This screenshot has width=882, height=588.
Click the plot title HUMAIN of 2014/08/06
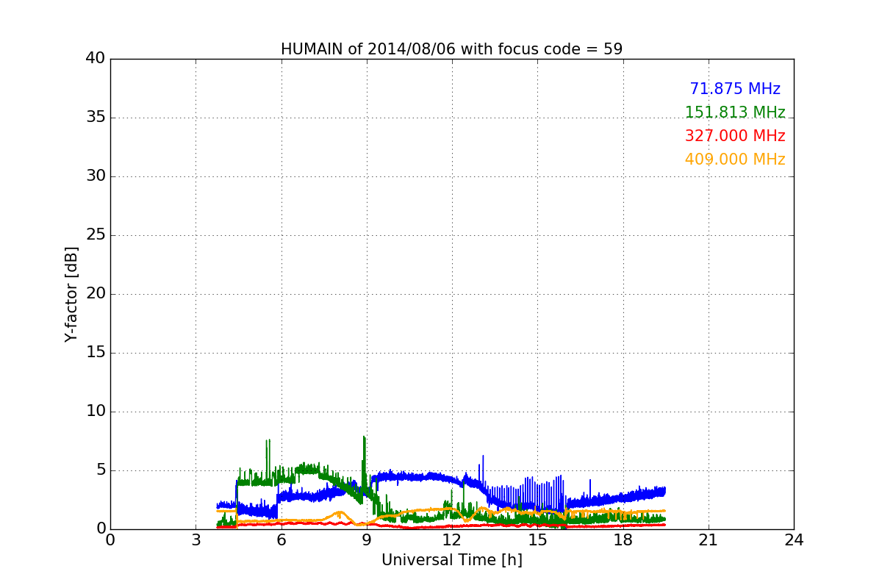pos(451,49)
